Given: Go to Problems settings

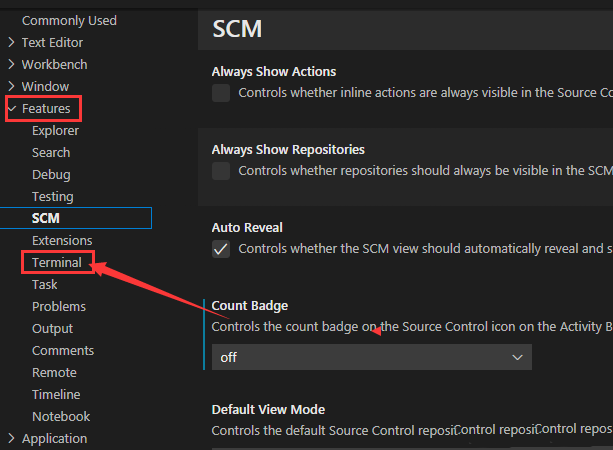Looking at the screenshot, I should coord(59,307).
